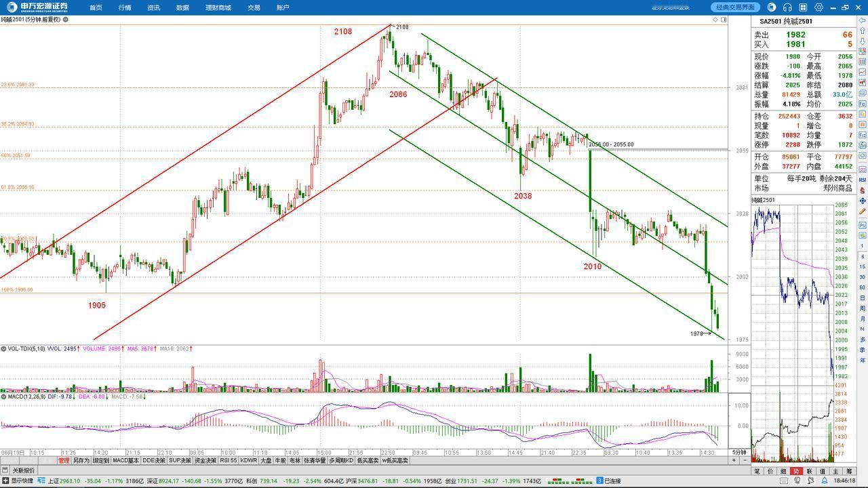Click the grid layout icon in title bar
This screenshot has height=488, width=868.
tap(804, 7)
